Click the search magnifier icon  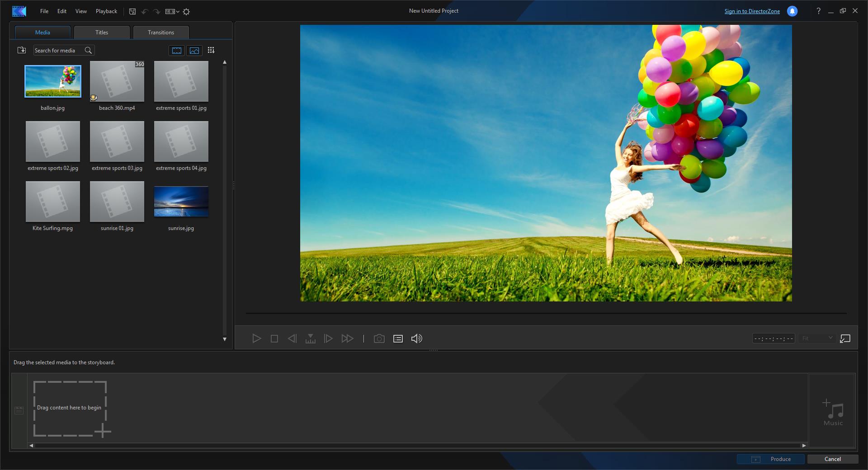point(88,50)
